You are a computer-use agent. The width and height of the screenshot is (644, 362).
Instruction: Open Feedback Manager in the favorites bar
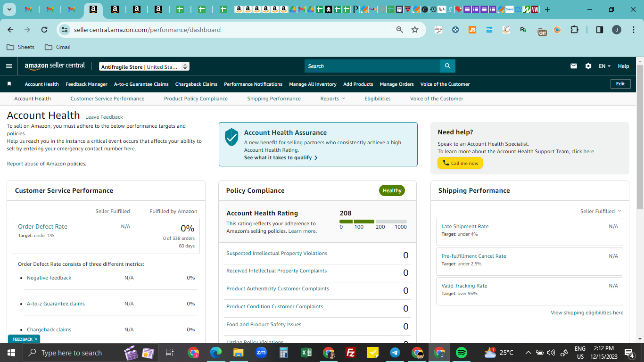click(x=86, y=84)
